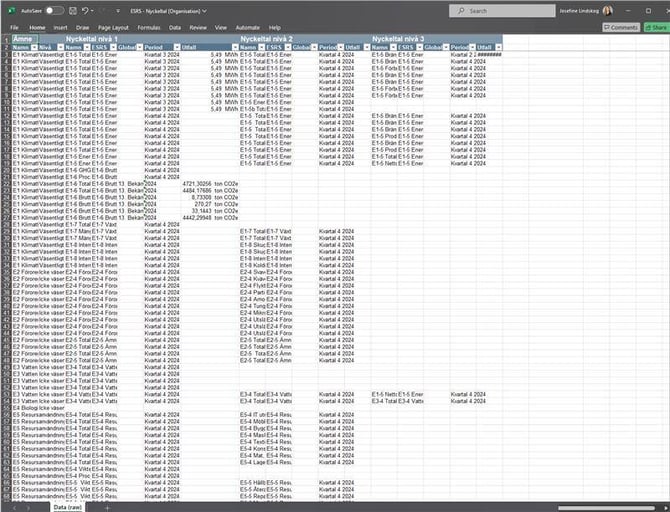Select the Nyckeltal nivå 2 header
670x512 pixels.
266,39
